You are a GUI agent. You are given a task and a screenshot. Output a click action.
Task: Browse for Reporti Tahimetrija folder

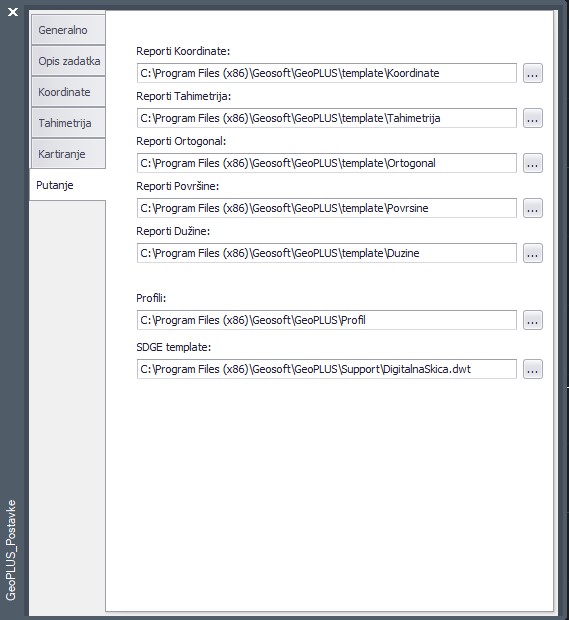(533, 118)
